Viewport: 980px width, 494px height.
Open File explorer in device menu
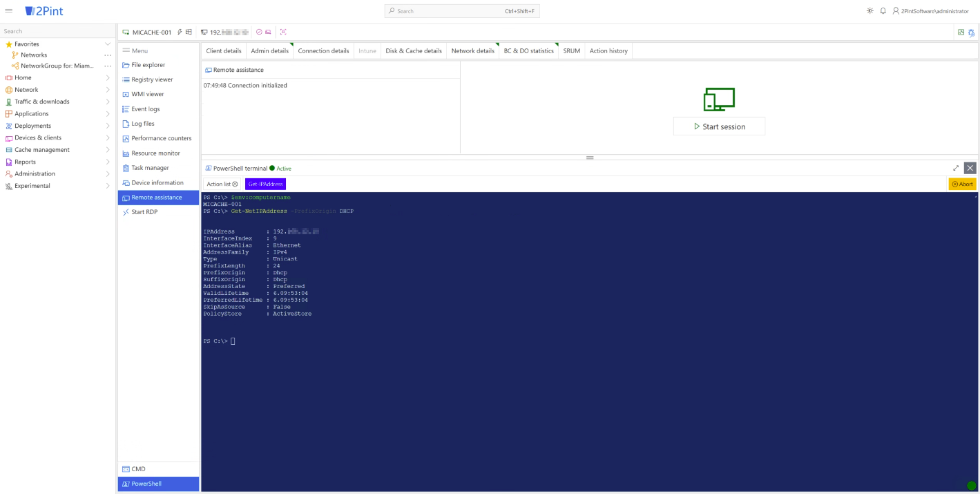(x=158, y=65)
